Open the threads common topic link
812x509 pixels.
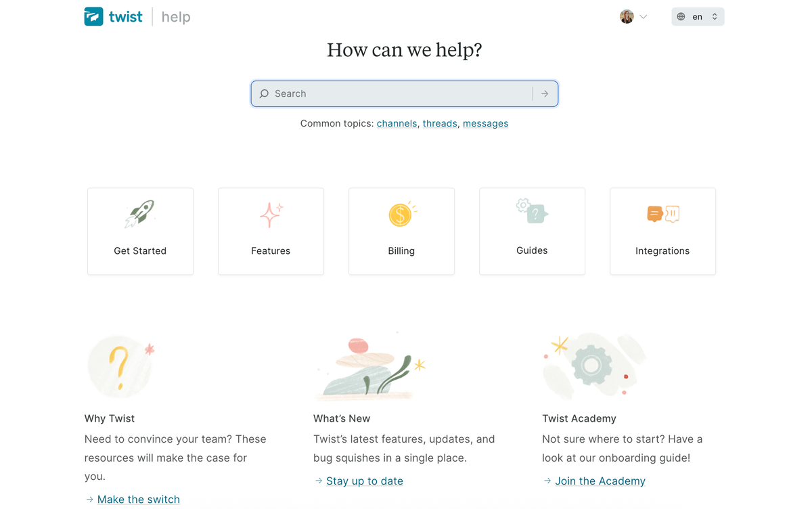tap(440, 124)
